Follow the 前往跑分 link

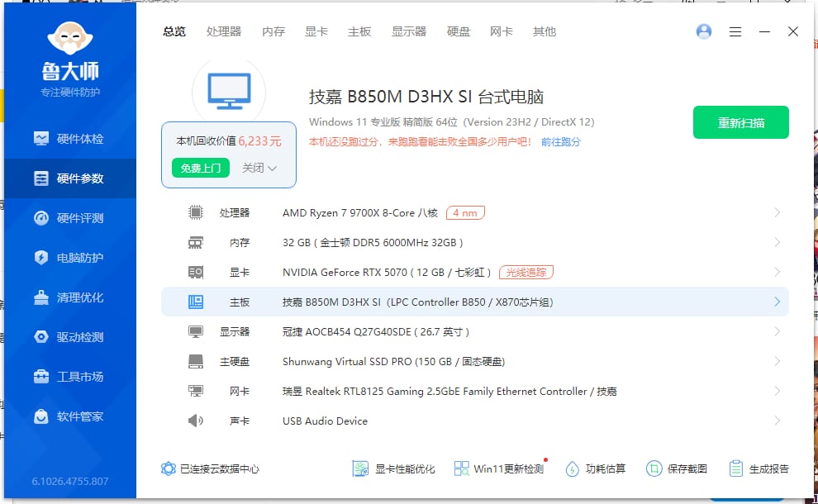[561, 142]
